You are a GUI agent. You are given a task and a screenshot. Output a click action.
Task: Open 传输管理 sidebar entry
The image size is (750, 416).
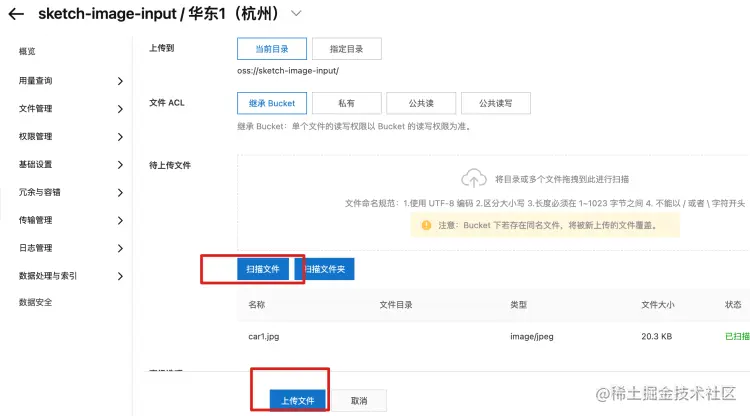pos(35,220)
